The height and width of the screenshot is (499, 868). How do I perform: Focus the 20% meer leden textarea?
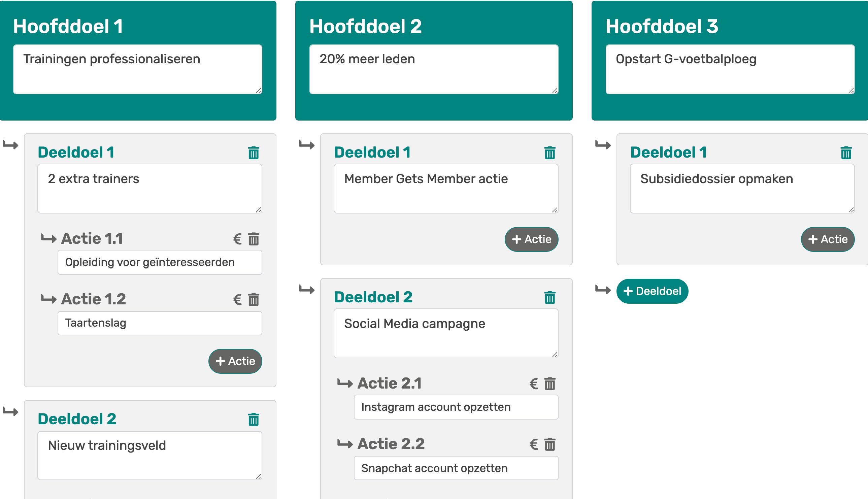coord(433,69)
